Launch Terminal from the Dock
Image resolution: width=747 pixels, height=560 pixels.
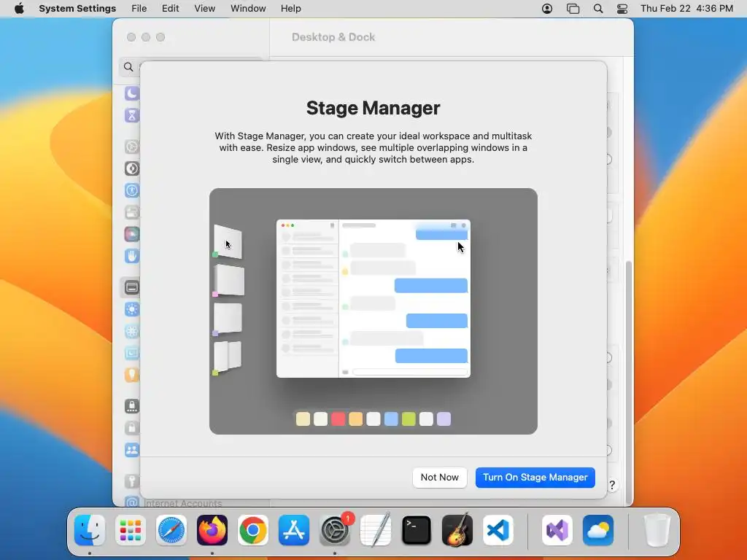click(x=417, y=530)
